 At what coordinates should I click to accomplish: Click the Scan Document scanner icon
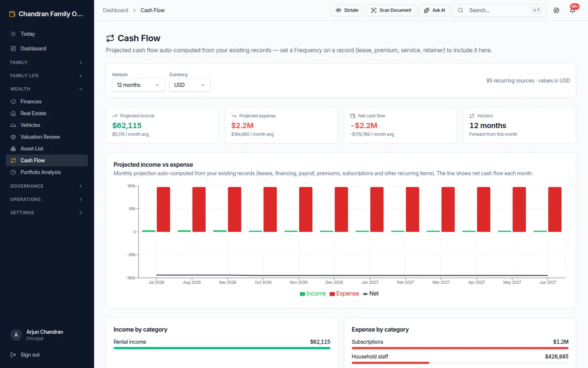(374, 10)
